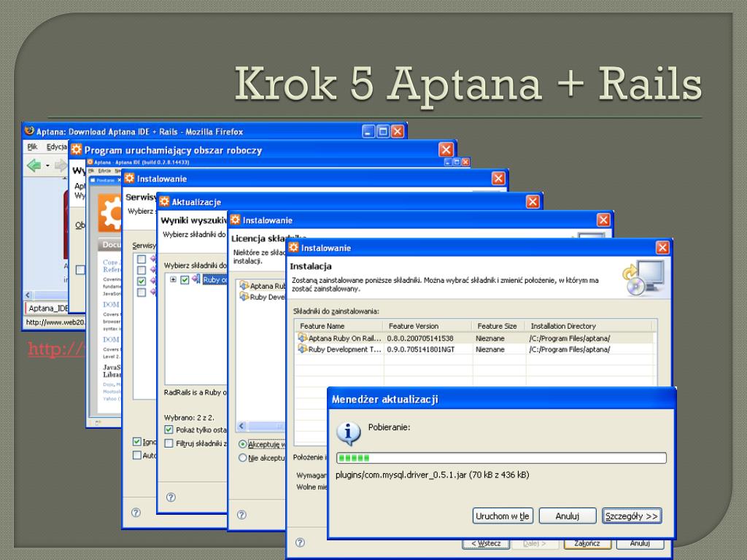
Task: Click Aptana Rub... item in license list
Action: 263,286
